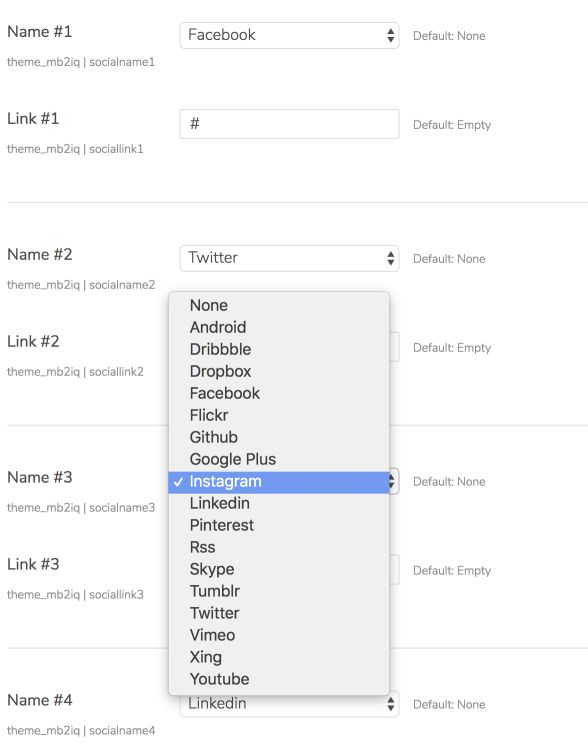Click 'Default: Empty' beside Link #1
Viewport: 588px width, 753px height.
(452, 125)
